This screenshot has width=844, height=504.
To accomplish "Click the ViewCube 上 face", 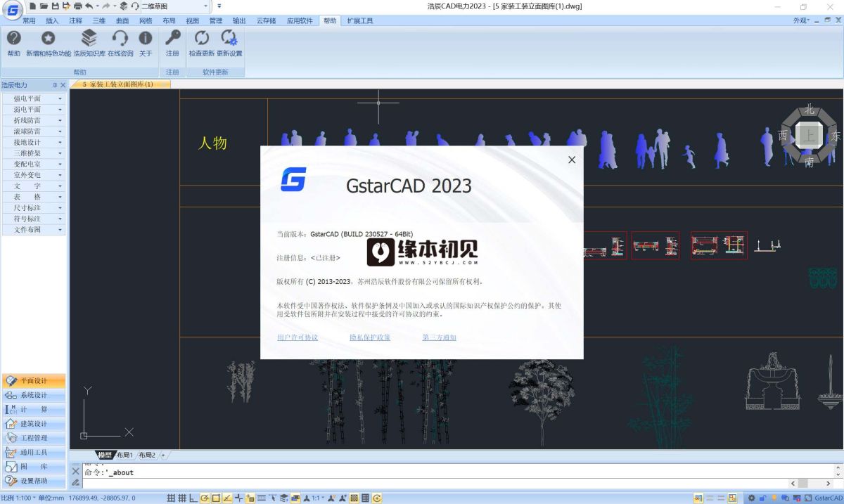I will click(810, 135).
